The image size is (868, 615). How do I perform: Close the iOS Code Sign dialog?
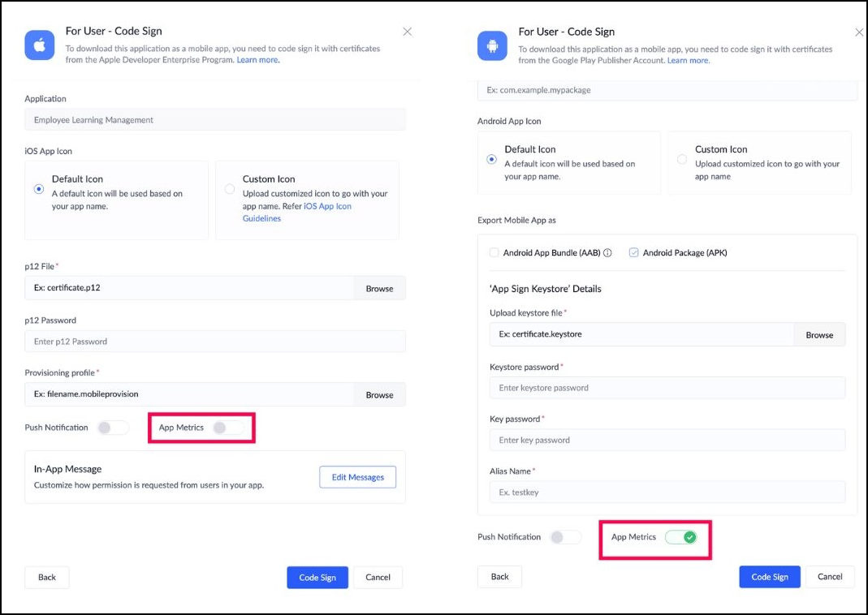tap(408, 32)
